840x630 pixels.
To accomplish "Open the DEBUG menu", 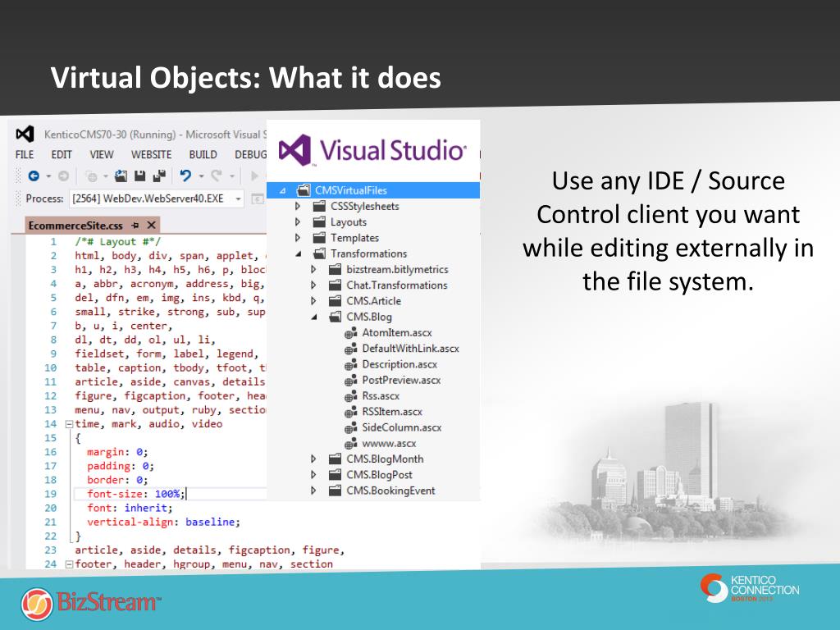I will tap(251, 155).
